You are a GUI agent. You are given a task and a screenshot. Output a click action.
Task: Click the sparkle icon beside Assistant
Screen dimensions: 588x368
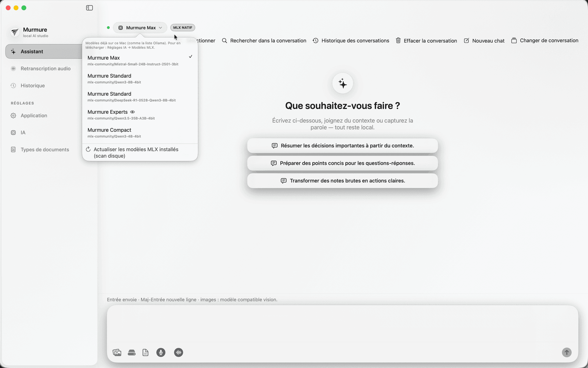[13, 51]
